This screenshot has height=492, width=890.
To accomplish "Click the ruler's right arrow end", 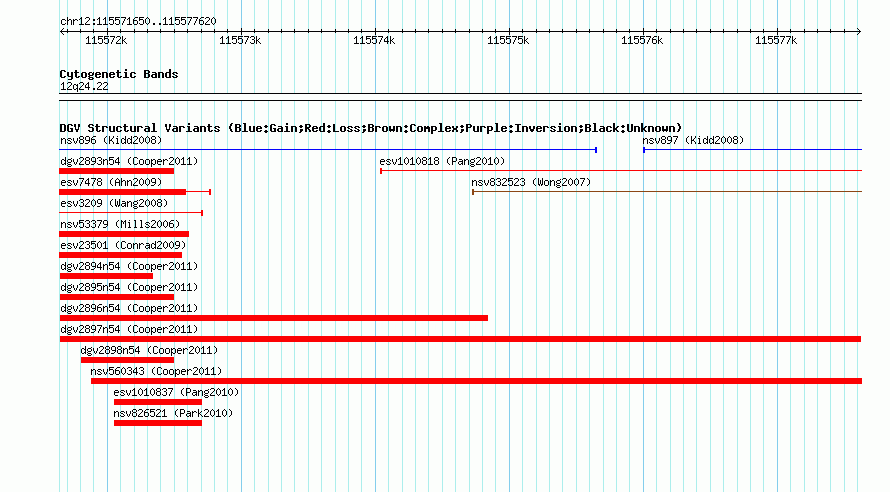I will [859, 32].
